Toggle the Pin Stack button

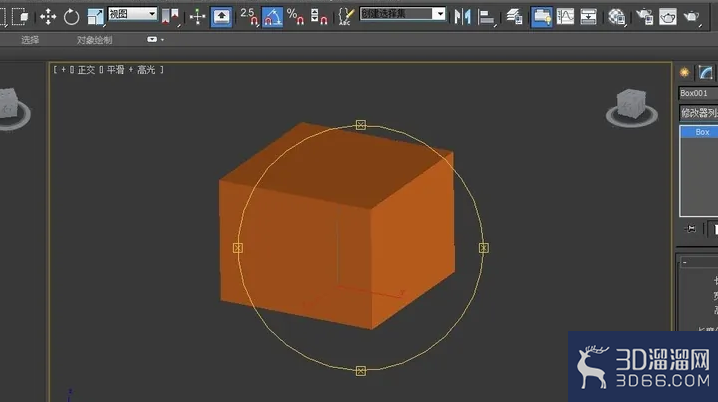[690, 228]
